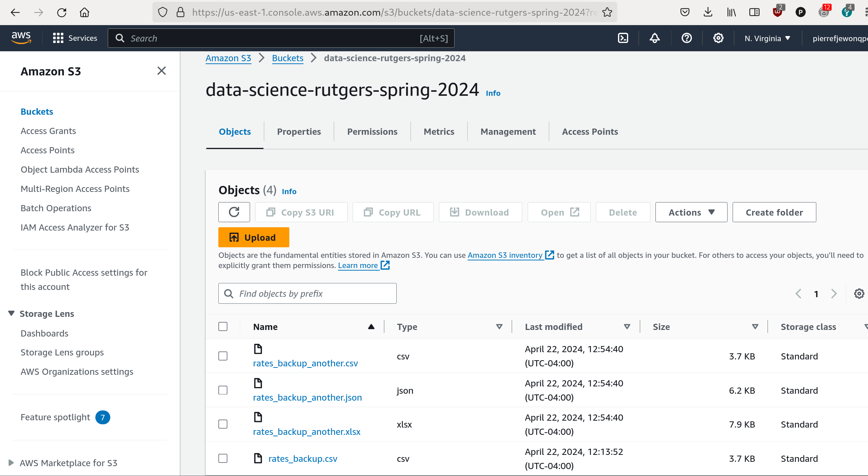Focus the AWS console Search box
The width and height of the screenshot is (868, 476).
click(281, 38)
